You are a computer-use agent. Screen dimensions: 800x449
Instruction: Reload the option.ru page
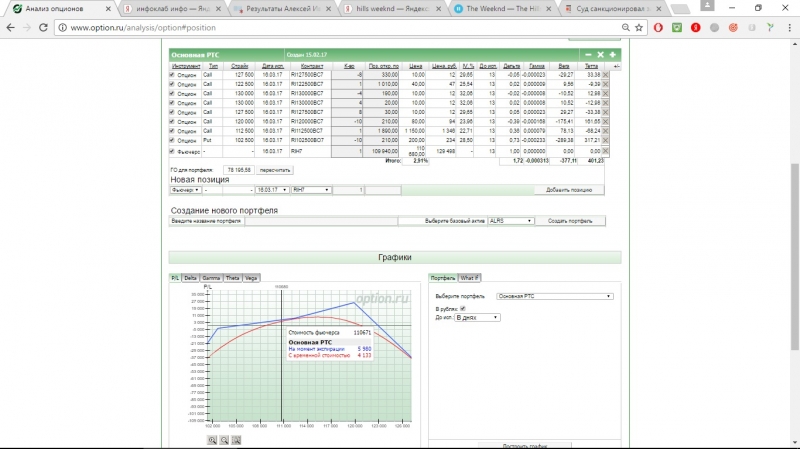(x=43, y=28)
